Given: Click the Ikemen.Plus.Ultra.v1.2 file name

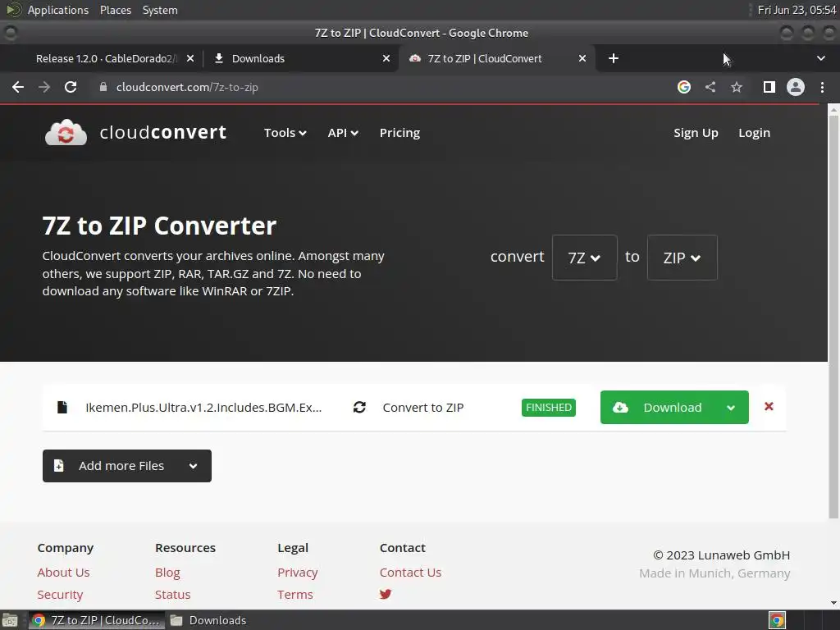Looking at the screenshot, I should point(203,408).
